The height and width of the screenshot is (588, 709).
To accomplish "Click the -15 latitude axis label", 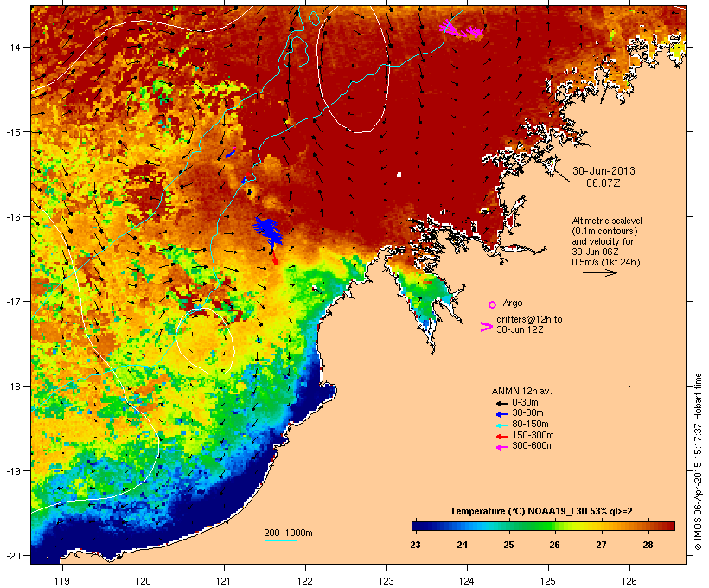I will click(x=12, y=132).
